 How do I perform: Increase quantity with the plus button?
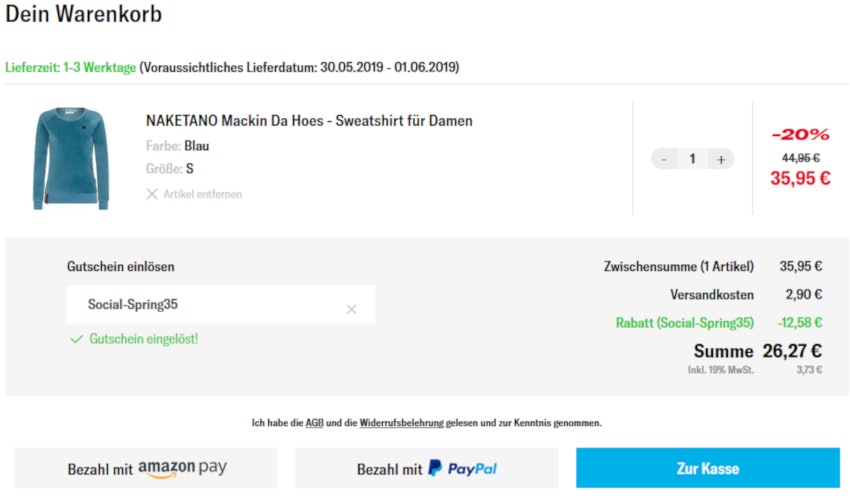click(721, 159)
